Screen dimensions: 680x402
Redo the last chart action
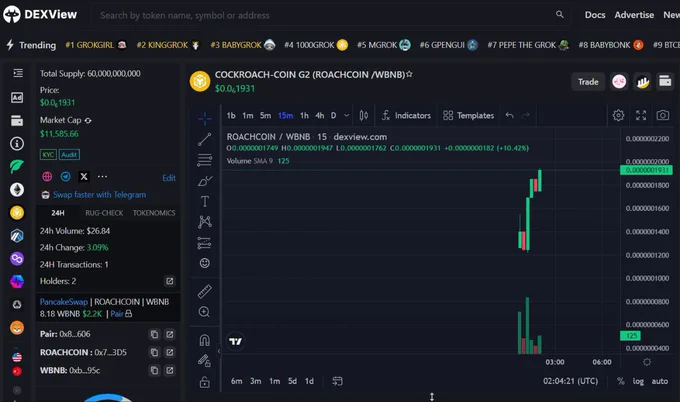click(526, 115)
